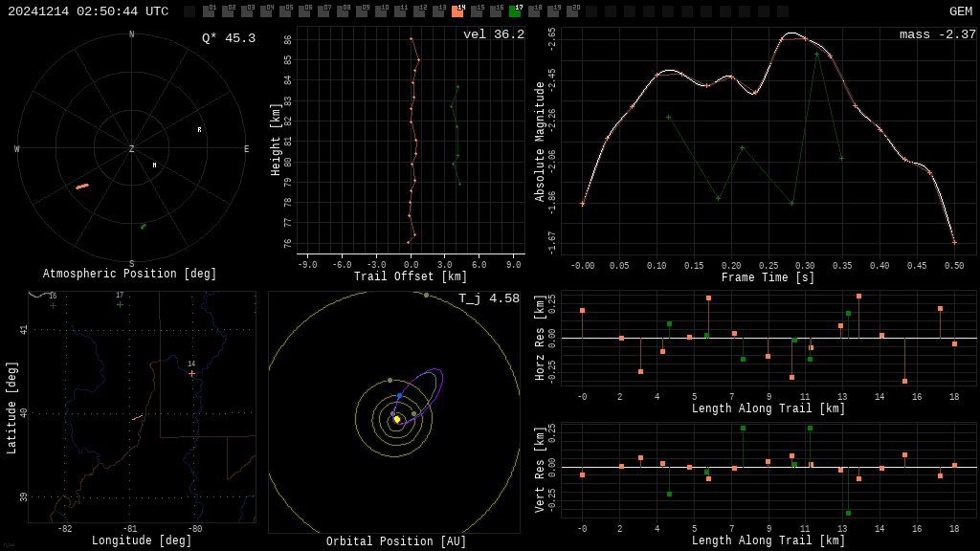
Task: Click station 17 green cross on map
Action: 120,304
